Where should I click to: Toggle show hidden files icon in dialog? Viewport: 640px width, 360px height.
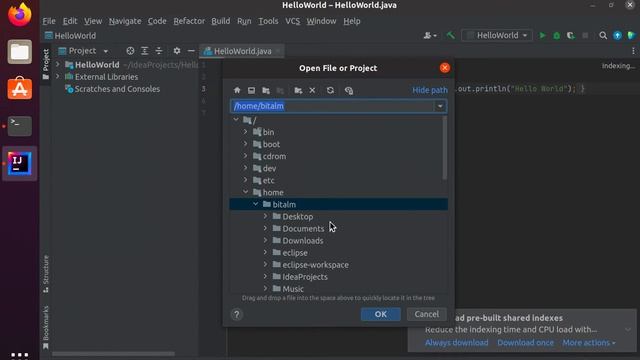[x=349, y=90]
